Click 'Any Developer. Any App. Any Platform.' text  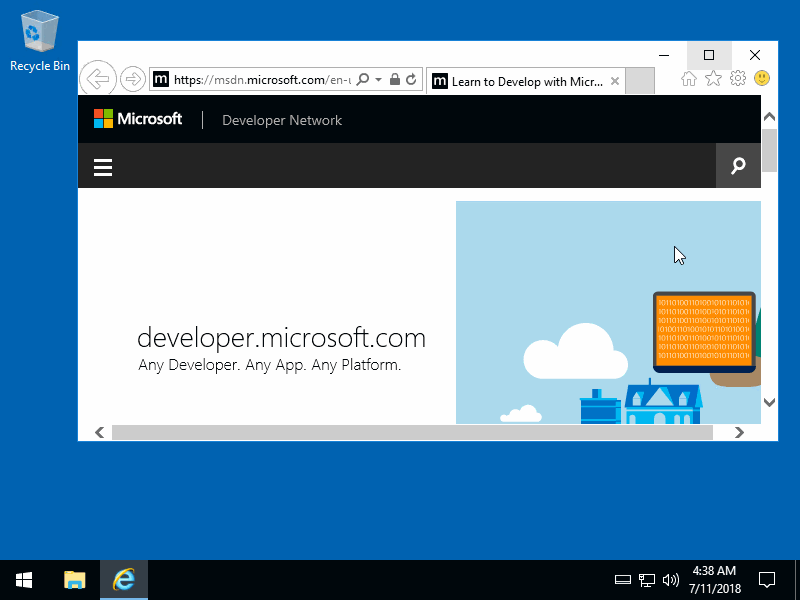(x=269, y=365)
